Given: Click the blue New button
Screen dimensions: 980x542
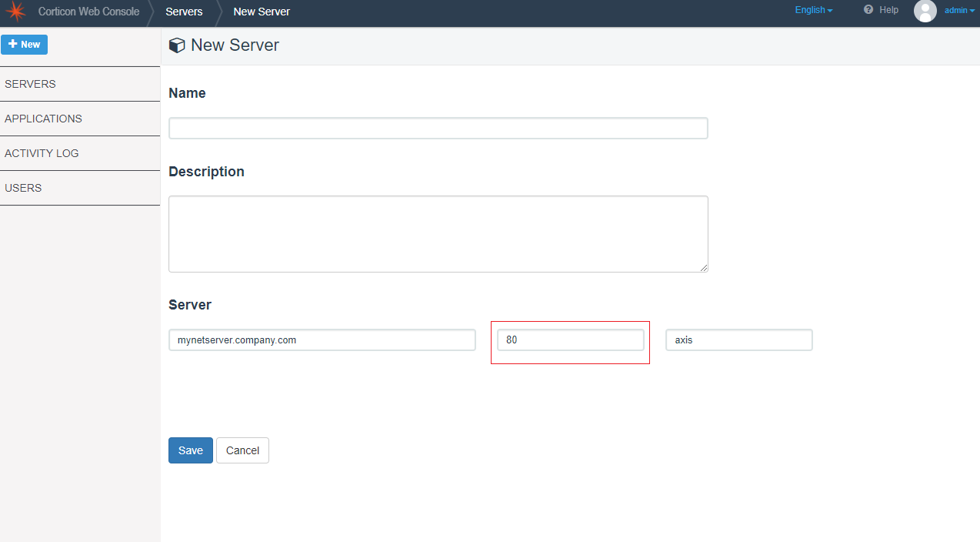Looking at the screenshot, I should 24,45.
